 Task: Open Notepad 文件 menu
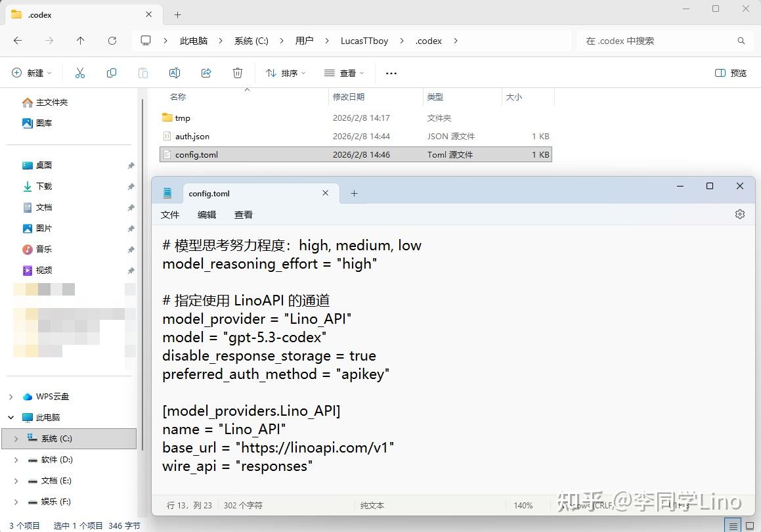coord(170,215)
